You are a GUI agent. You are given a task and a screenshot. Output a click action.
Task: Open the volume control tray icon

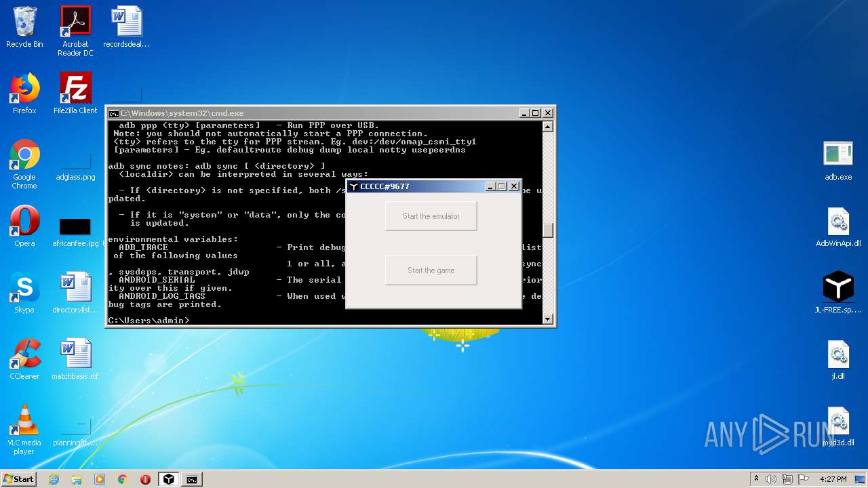point(771,479)
